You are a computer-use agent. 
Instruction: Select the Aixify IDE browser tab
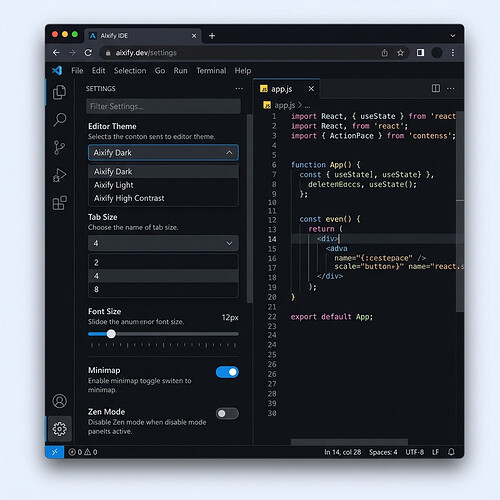click(143, 36)
